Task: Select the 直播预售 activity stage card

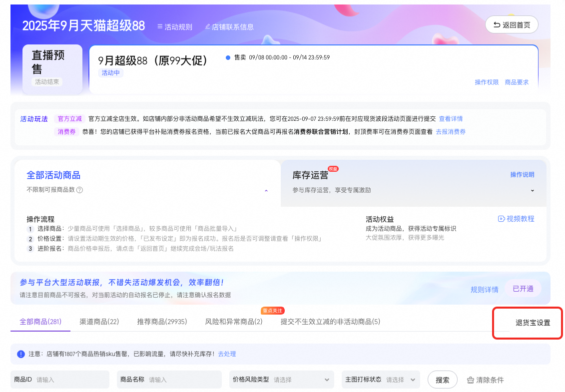Action: (x=52, y=69)
